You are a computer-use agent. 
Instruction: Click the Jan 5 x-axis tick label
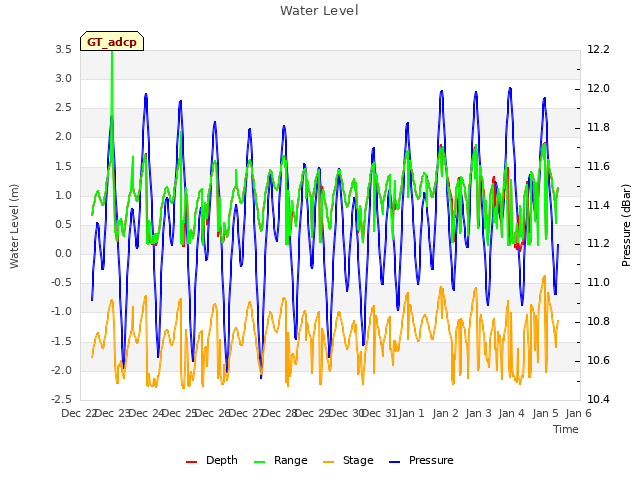pos(545,413)
